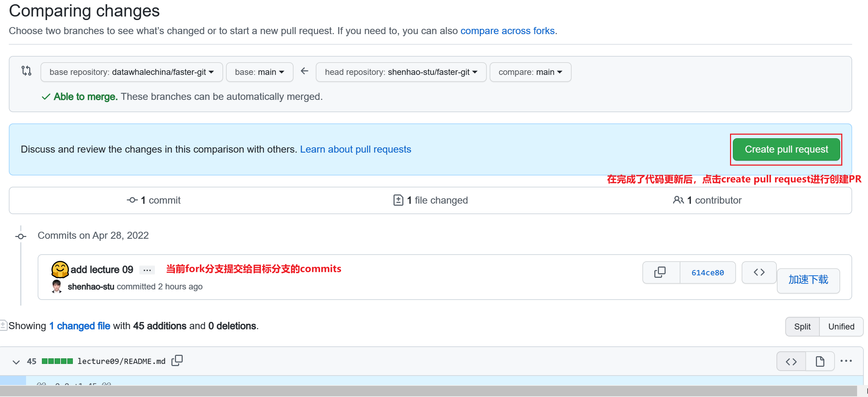Viewport: 868px width, 397px height.
Task: Click the diff stats icon before Showing text
Action: coord(4,325)
